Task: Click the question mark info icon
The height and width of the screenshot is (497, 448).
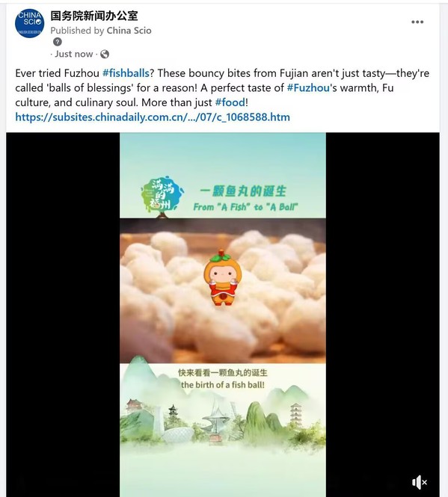Action: (58, 42)
